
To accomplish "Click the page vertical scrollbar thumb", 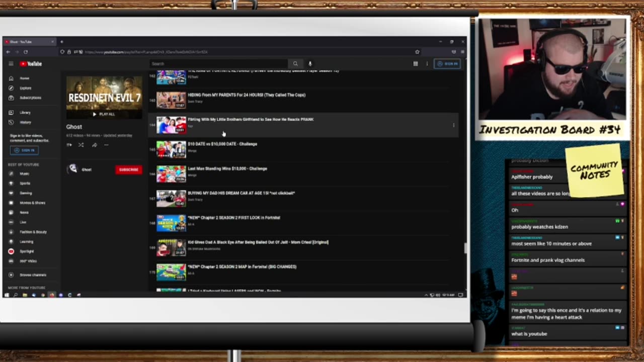I will coord(465,248).
